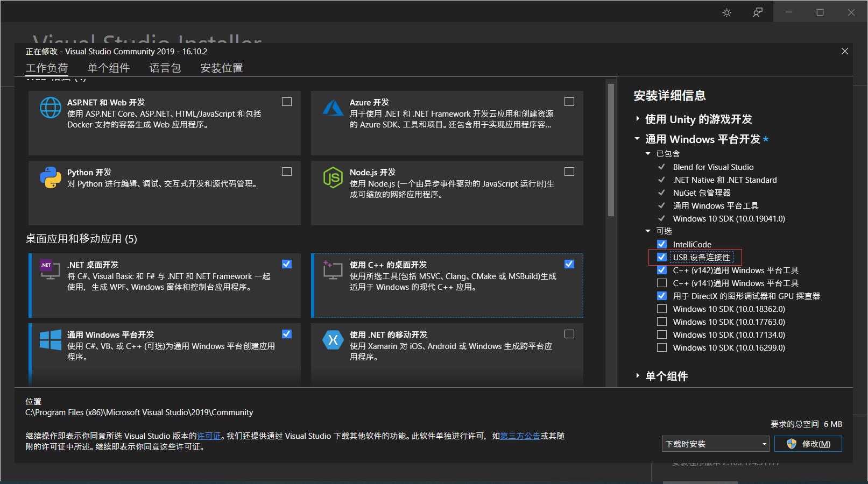Collapse 通用 Windows 平台开发 details section

[638, 139]
